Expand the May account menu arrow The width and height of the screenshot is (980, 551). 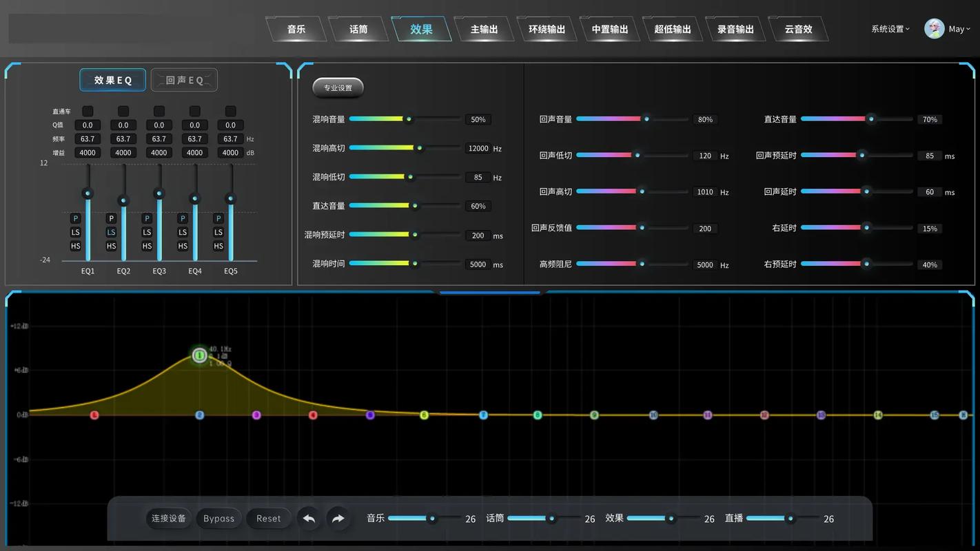968,29
